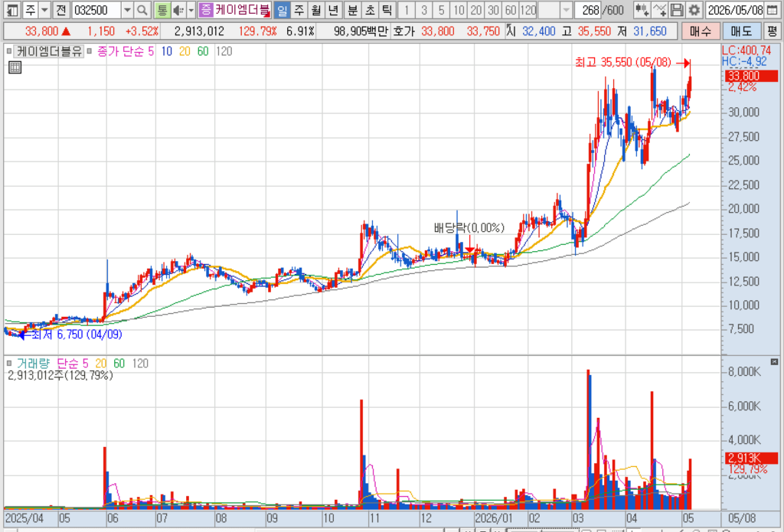Image resolution: width=784 pixels, height=532 pixels.
Task: Click the red 2,913K volume tag
Action: pyautogui.click(x=751, y=458)
